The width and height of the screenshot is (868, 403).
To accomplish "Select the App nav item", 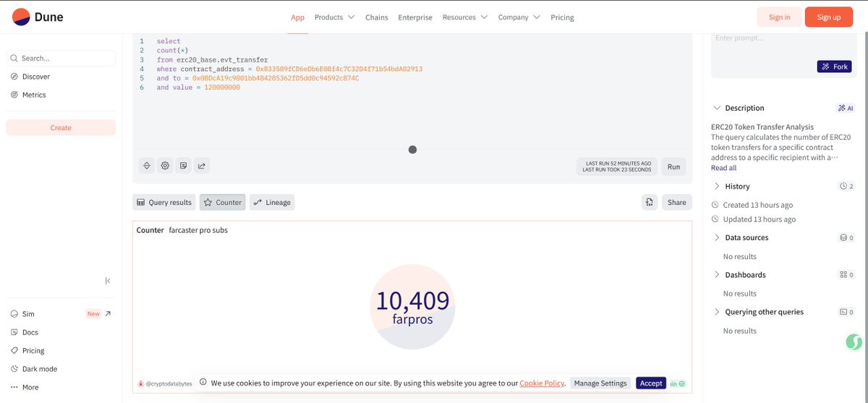I will (297, 17).
